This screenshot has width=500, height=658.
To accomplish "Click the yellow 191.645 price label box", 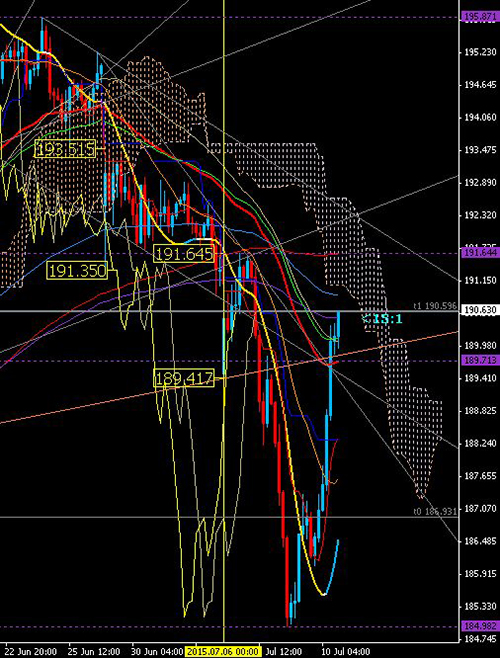I will click(x=184, y=254).
